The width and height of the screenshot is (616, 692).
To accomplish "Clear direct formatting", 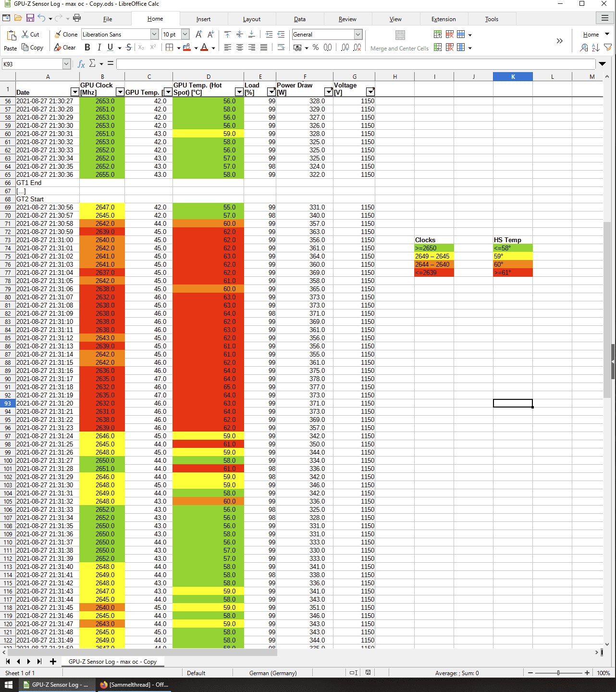I will pos(65,48).
